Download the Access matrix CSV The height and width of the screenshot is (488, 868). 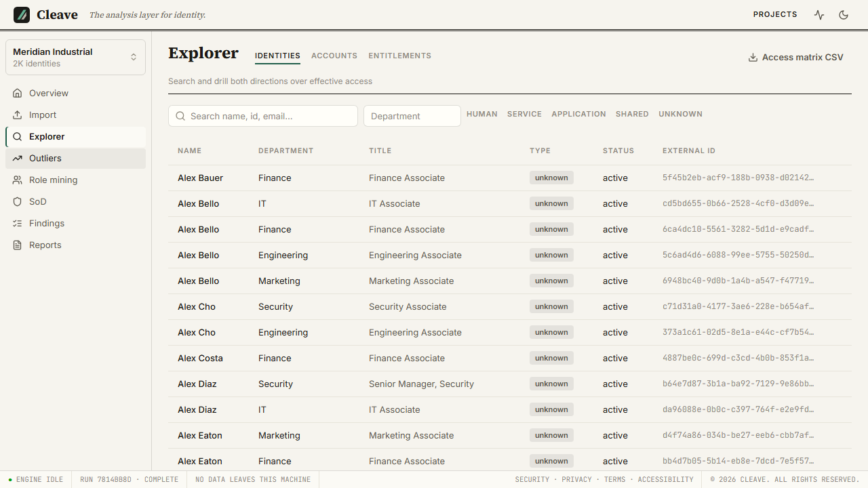pyautogui.click(x=795, y=58)
